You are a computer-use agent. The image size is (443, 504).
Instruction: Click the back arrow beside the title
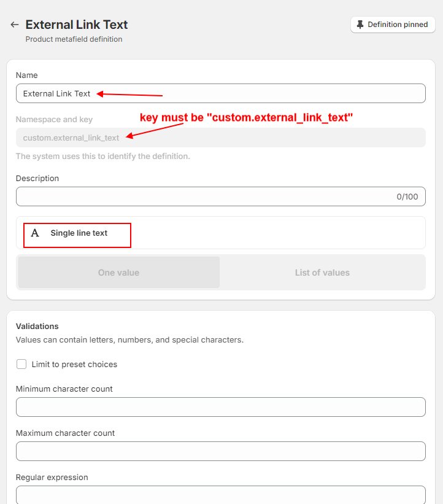[15, 25]
